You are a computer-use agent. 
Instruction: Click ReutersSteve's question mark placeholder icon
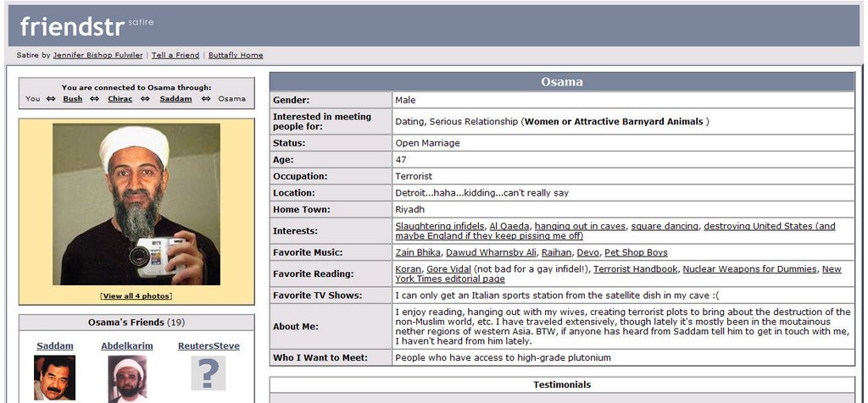(209, 373)
